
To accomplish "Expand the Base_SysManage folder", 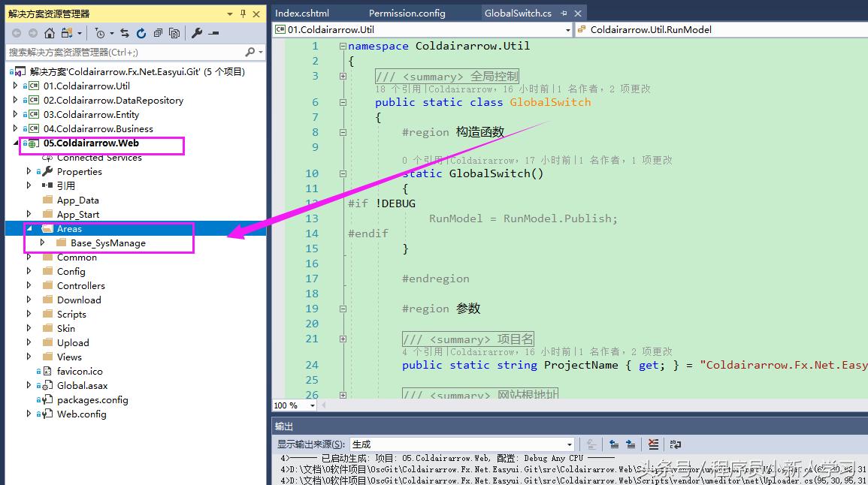I will (43, 242).
